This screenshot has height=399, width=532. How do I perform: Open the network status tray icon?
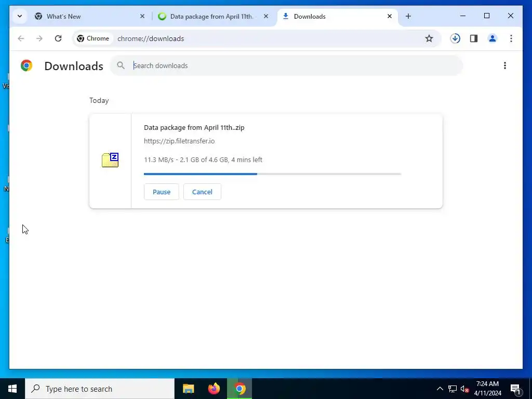453,389
